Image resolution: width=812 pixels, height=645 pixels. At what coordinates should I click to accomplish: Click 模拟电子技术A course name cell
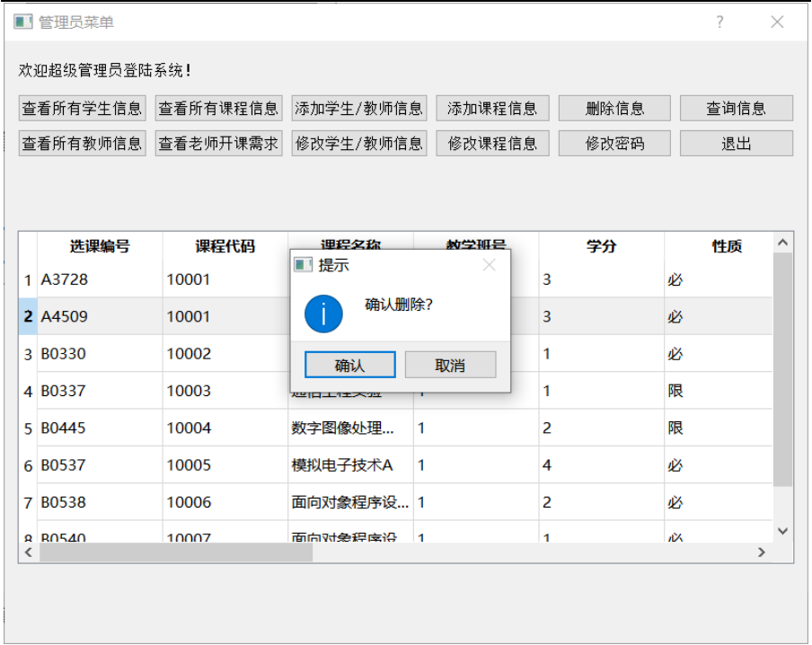(350, 465)
